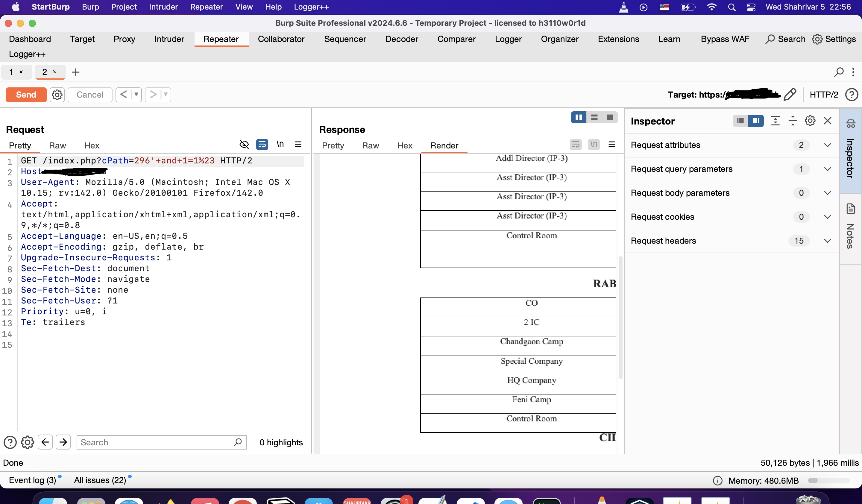Toggle line wrap in the request editor
This screenshot has height=504, width=862.
point(262,144)
